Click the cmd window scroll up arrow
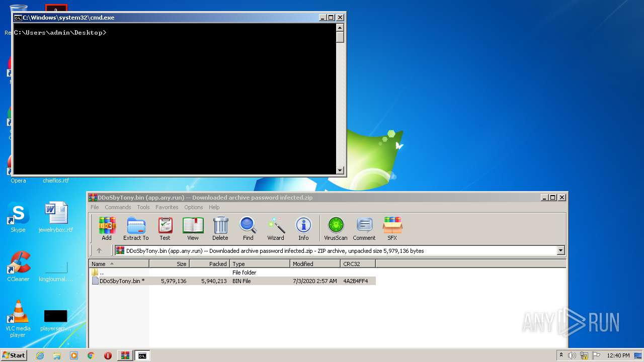The image size is (644, 362). [340, 28]
